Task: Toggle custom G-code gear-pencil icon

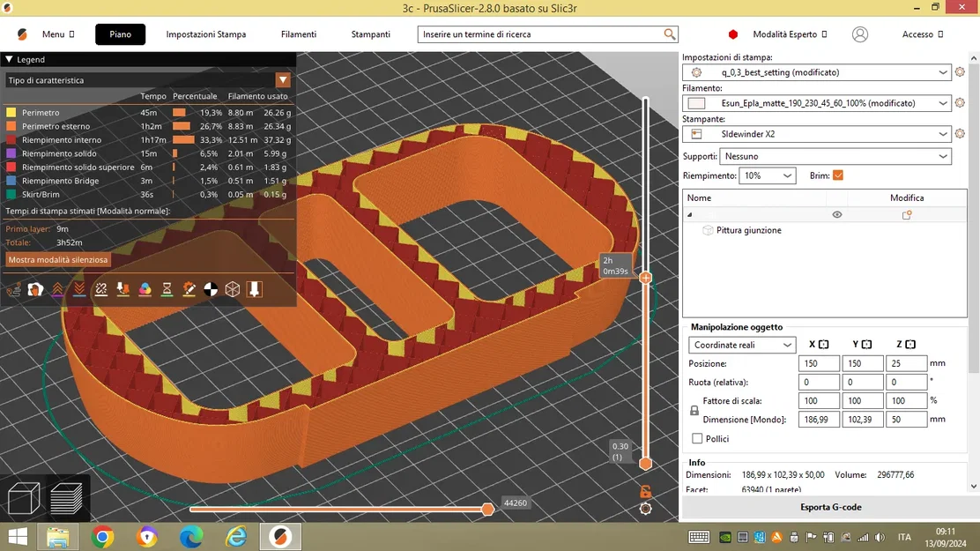Action: (189, 289)
